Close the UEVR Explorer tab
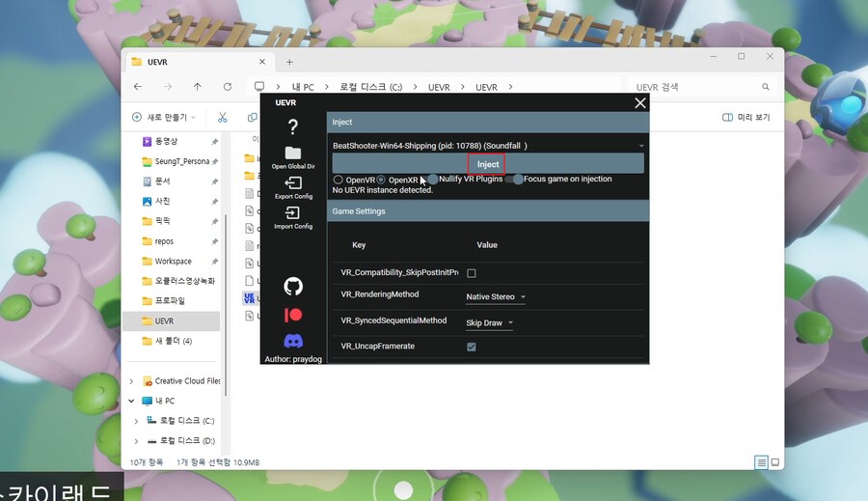The width and height of the screenshot is (868, 501). 262,62
